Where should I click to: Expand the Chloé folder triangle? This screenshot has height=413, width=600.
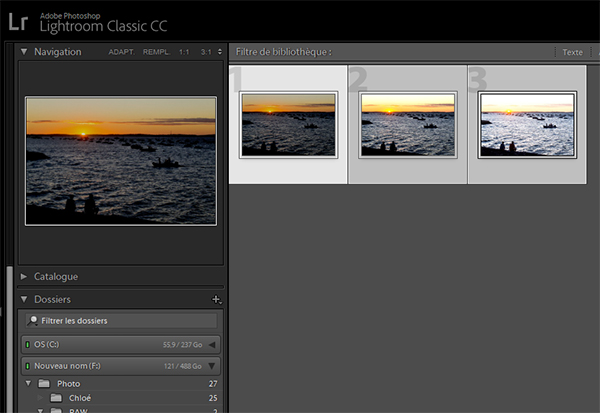point(40,398)
